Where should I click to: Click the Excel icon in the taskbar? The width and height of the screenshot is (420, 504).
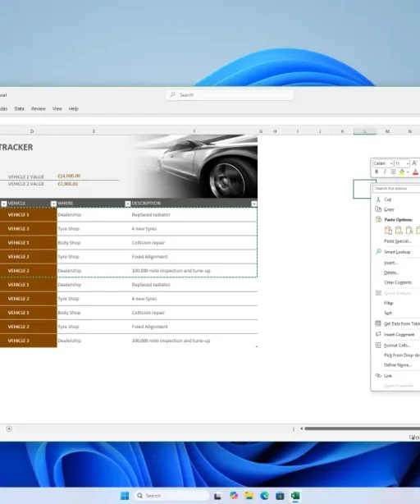pyautogui.click(x=295, y=496)
